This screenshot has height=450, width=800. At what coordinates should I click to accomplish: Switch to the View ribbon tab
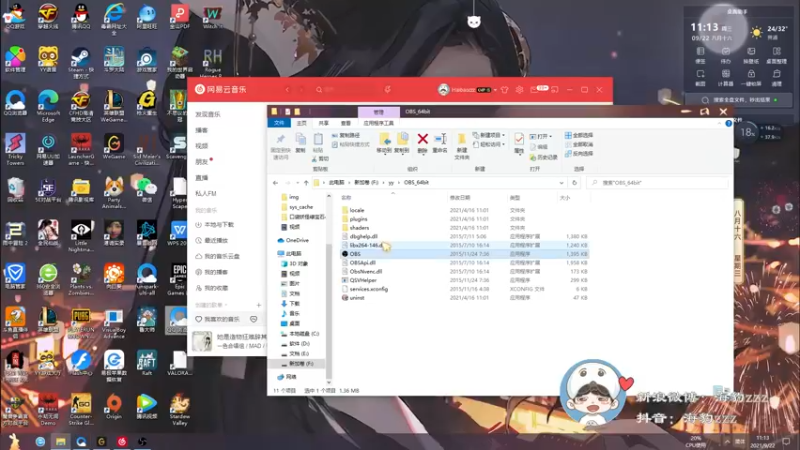pyautogui.click(x=346, y=123)
